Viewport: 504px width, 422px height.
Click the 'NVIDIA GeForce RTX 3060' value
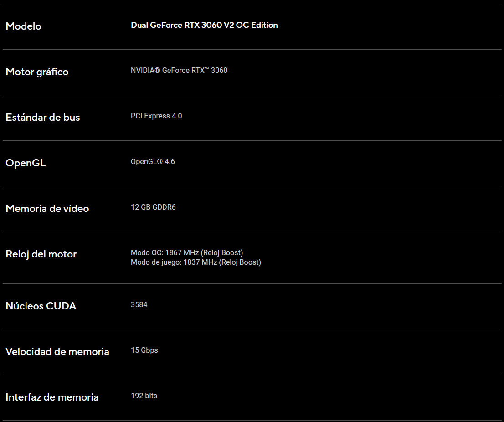click(x=179, y=71)
